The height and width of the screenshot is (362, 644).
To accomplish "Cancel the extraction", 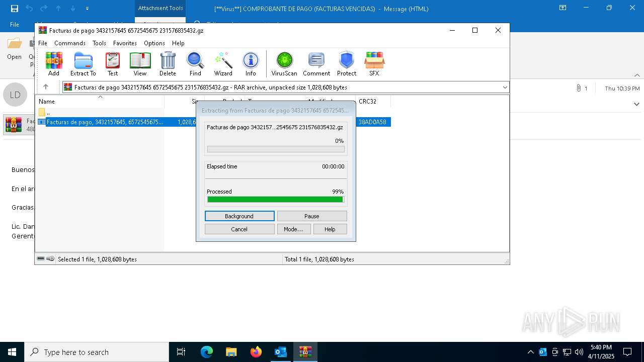I will pyautogui.click(x=239, y=229).
